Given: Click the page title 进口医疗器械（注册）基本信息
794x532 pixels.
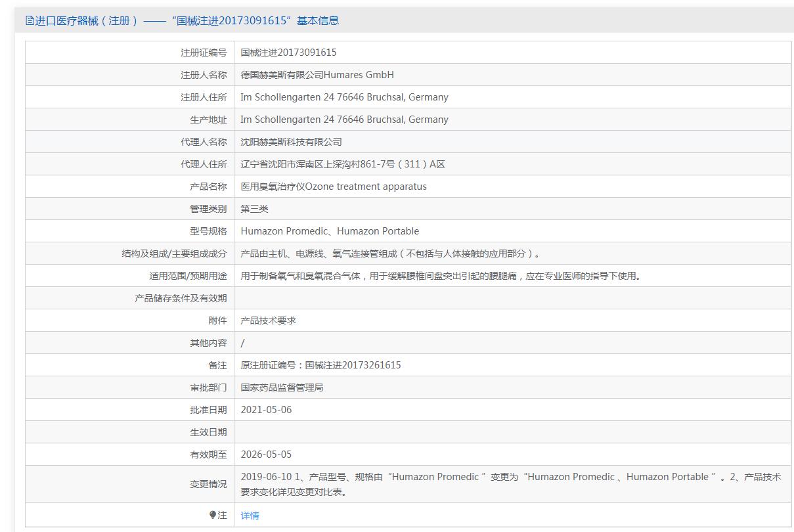Looking at the screenshot, I should click(187, 20).
